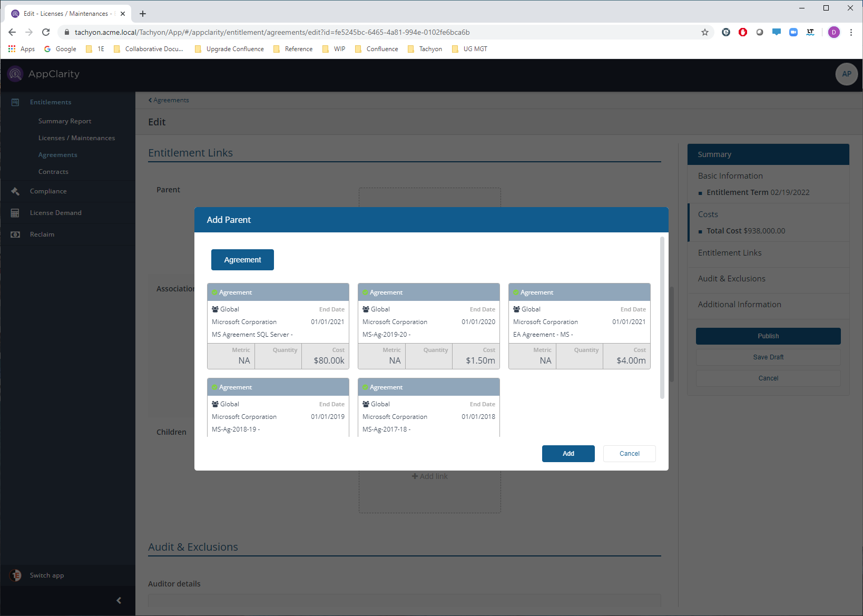Image resolution: width=863 pixels, height=616 pixels.
Task: Open the Contracts sidebar item
Action: (53, 172)
